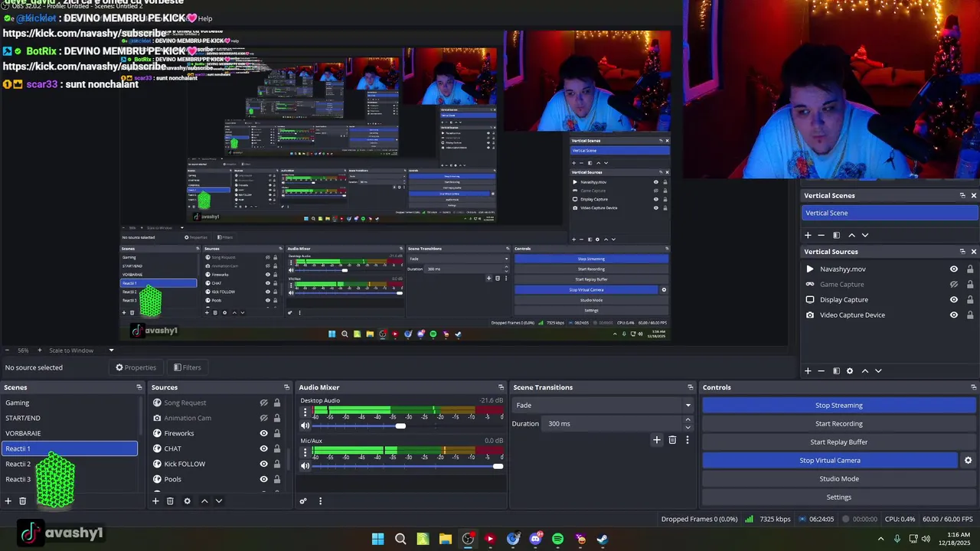Pop out Sources dock

[x=286, y=387]
